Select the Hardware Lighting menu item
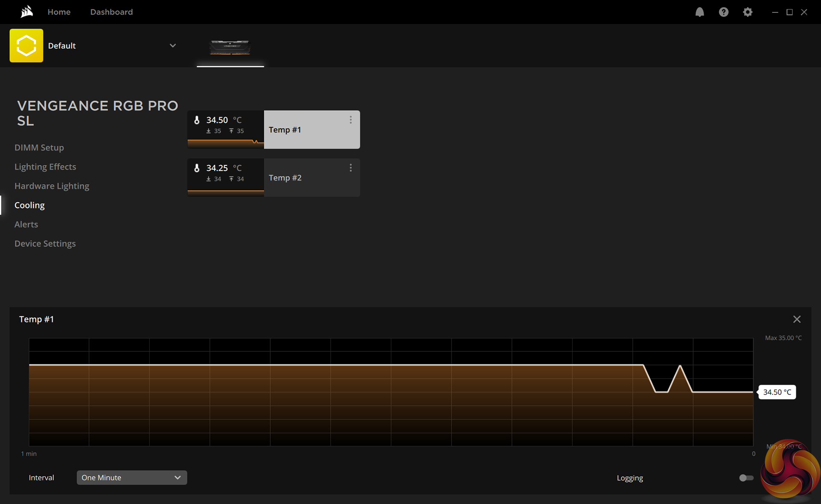This screenshot has height=504, width=821. [x=52, y=186]
